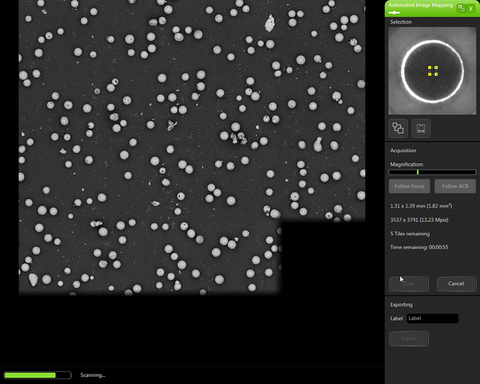Image resolution: width=480 pixels, height=384 pixels.
Task: Cancel the running scan
Action: [456, 284]
